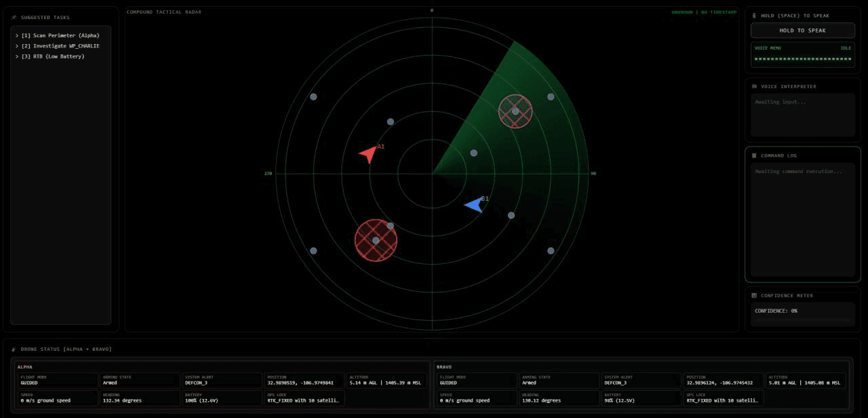Click Bravo's arming state Armed cell
Screen dimensions: 868x418
point(559,380)
